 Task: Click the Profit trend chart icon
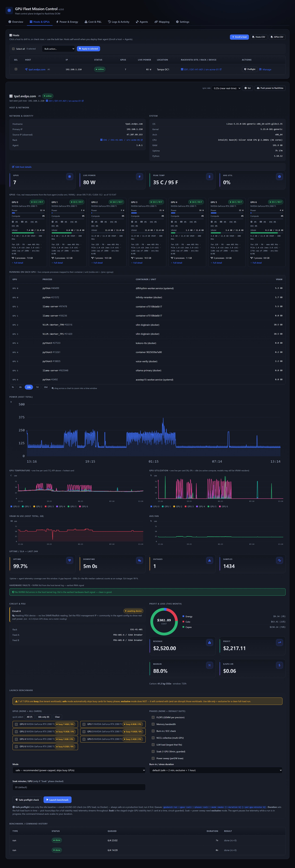279,643
